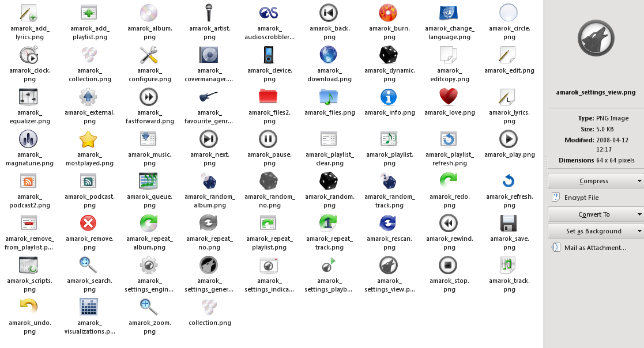This screenshot has height=348, width=644.
Task: Click the amarok_queue.png icon
Action: pos(149,181)
